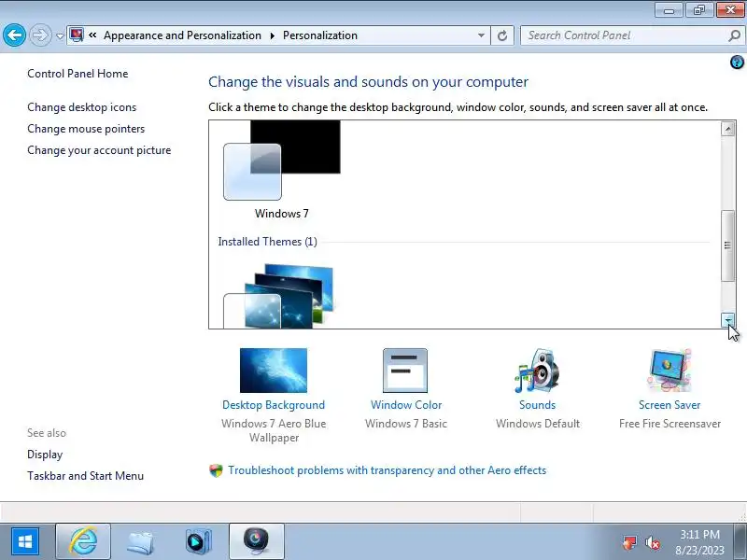The height and width of the screenshot is (560, 747).
Task: Open the recent pages dropdown arrow
Action: pos(60,36)
